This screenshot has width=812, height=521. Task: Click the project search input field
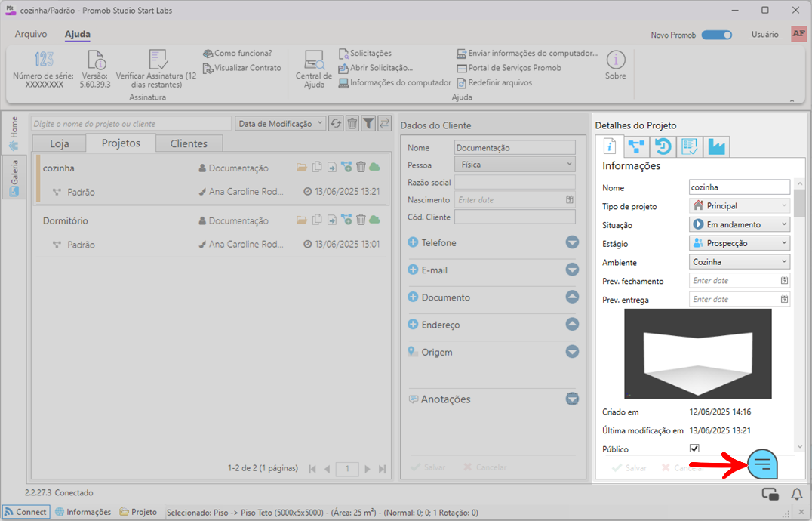point(131,124)
